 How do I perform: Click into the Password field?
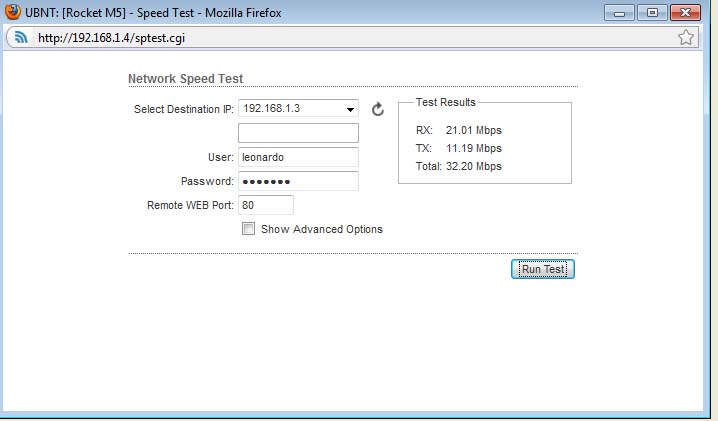[x=298, y=181]
